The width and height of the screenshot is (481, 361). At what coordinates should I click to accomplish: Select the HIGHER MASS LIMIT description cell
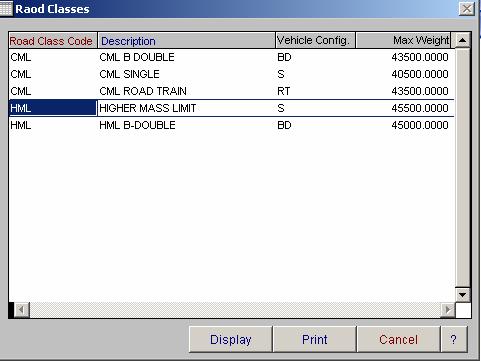[x=186, y=108]
